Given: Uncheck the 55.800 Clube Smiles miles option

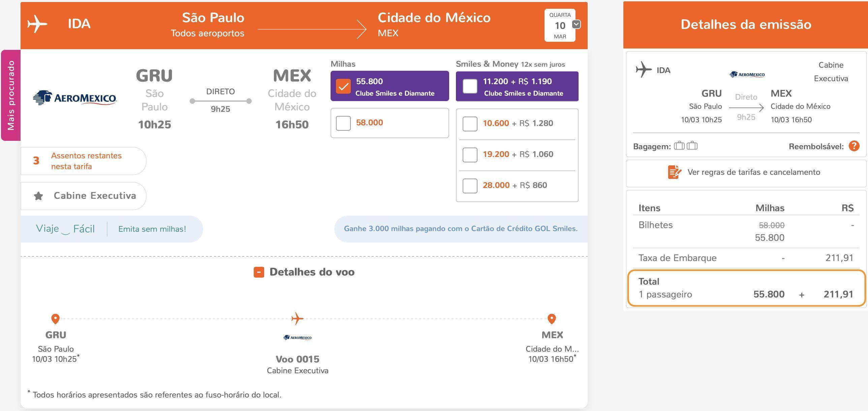Looking at the screenshot, I should (343, 86).
